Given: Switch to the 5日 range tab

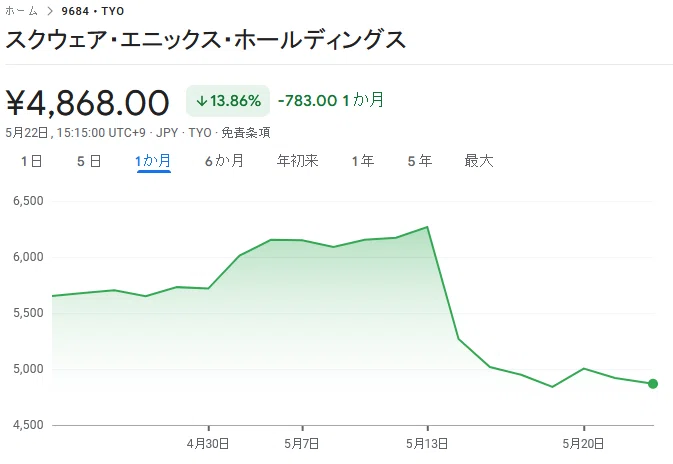Looking at the screenshot, I should pyautogui.click(x=89, y=161).
